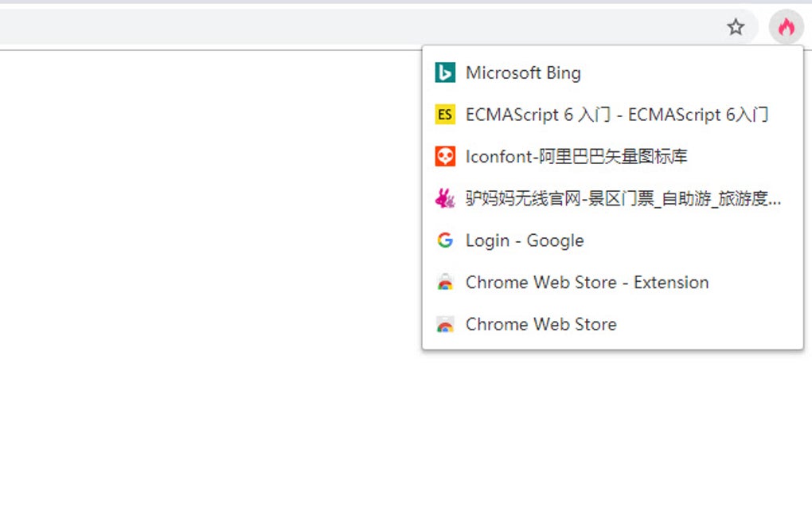Screen dimensions: 812x508
Task: Click the yellow ES favicon
Action: [x=445, y=115]
